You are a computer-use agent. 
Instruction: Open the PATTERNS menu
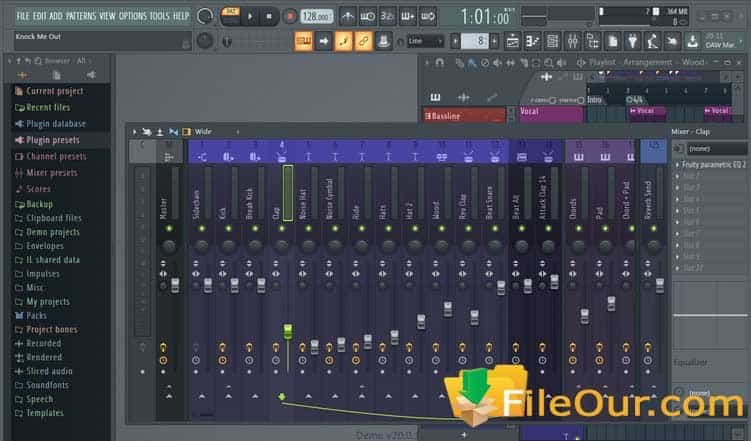[81, 16]
